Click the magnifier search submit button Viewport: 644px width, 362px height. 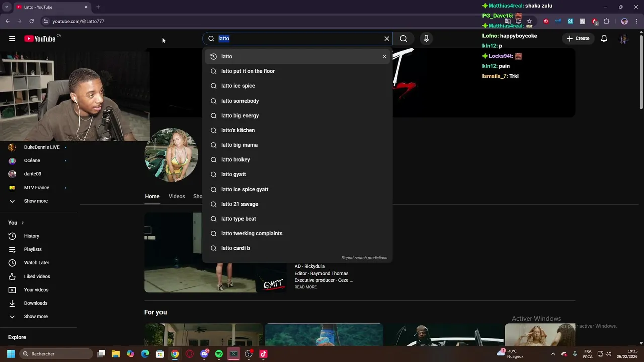coord(404,39)
